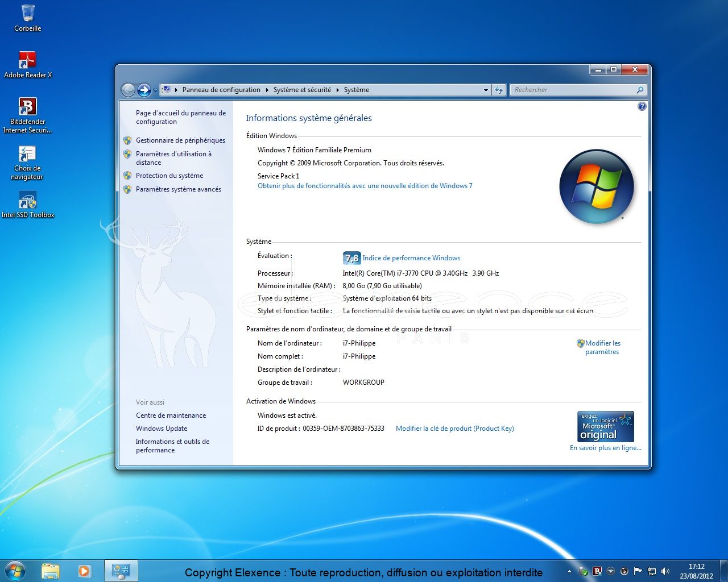Click the 7,8 performance score badge

click(352, 258)
